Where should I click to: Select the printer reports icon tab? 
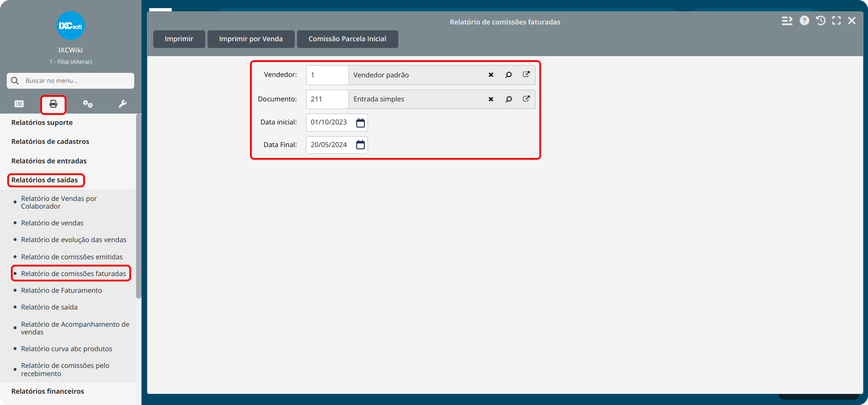53,104
